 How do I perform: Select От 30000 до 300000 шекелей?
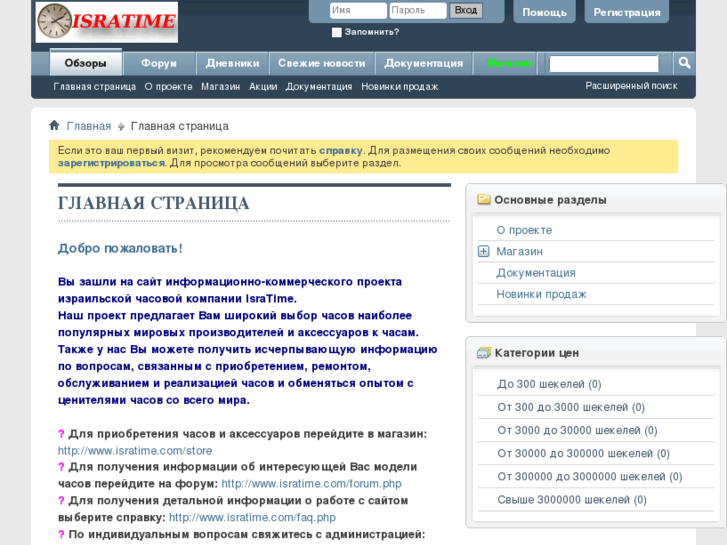click(583, 453)
